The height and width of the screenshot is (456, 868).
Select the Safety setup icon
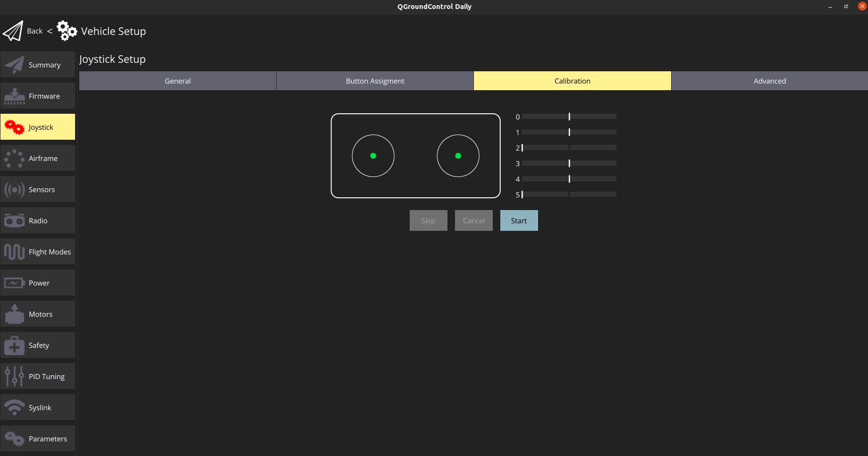tap(14, 345)
